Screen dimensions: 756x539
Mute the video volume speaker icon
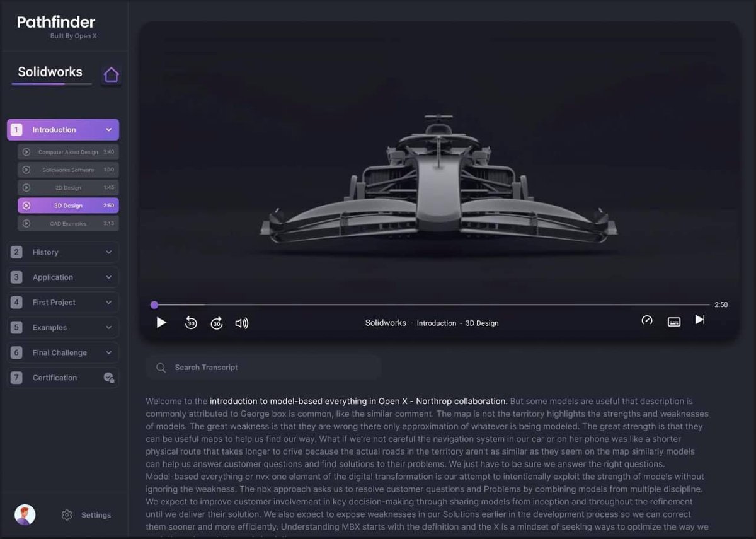click(x=242, y=323)
